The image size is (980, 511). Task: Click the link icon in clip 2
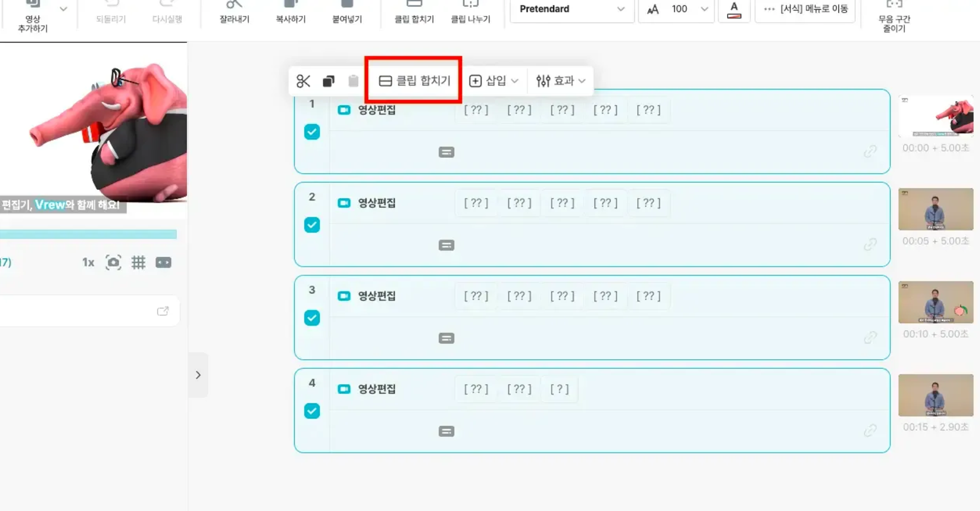[870, 244]
